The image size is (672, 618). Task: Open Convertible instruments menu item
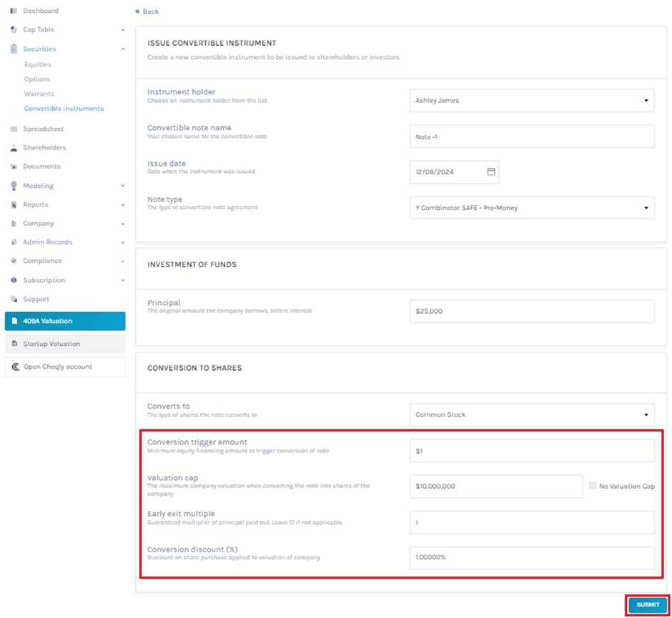[64, 109]
